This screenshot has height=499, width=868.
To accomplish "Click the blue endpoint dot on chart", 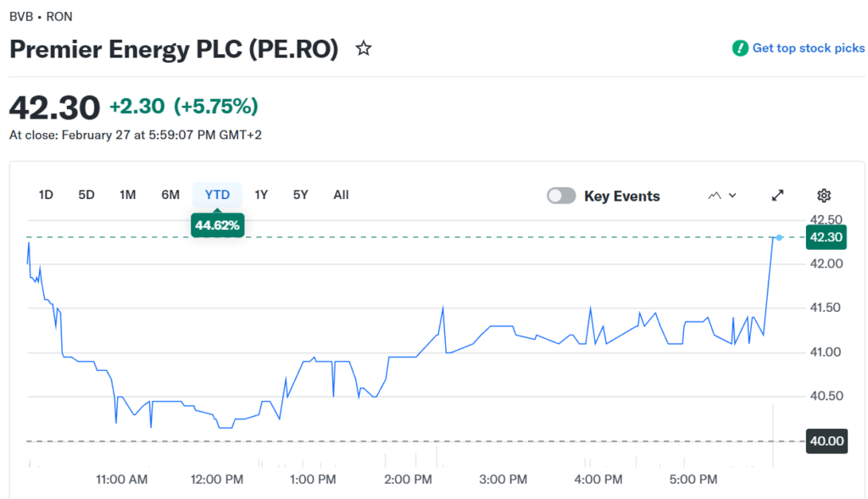I will click(779, 237).
